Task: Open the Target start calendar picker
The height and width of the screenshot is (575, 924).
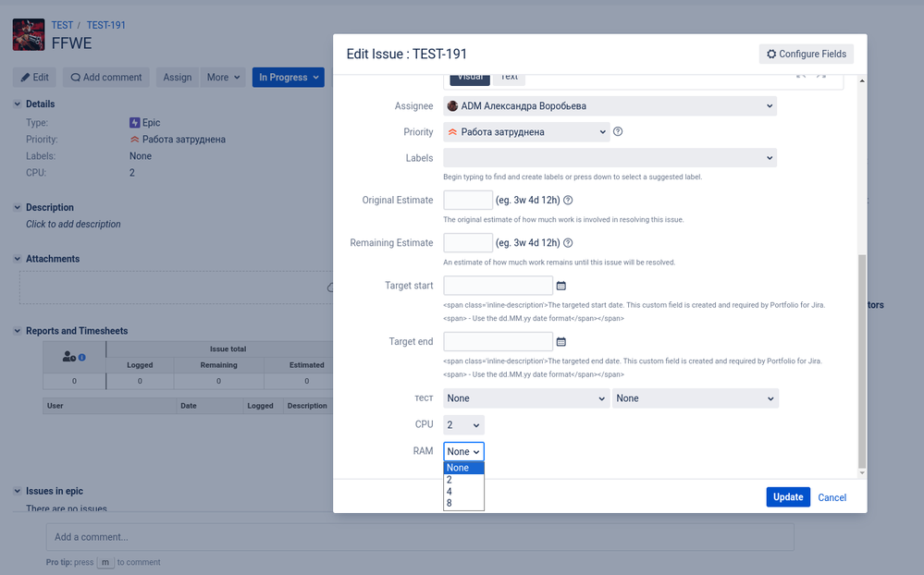Action: 561,286
